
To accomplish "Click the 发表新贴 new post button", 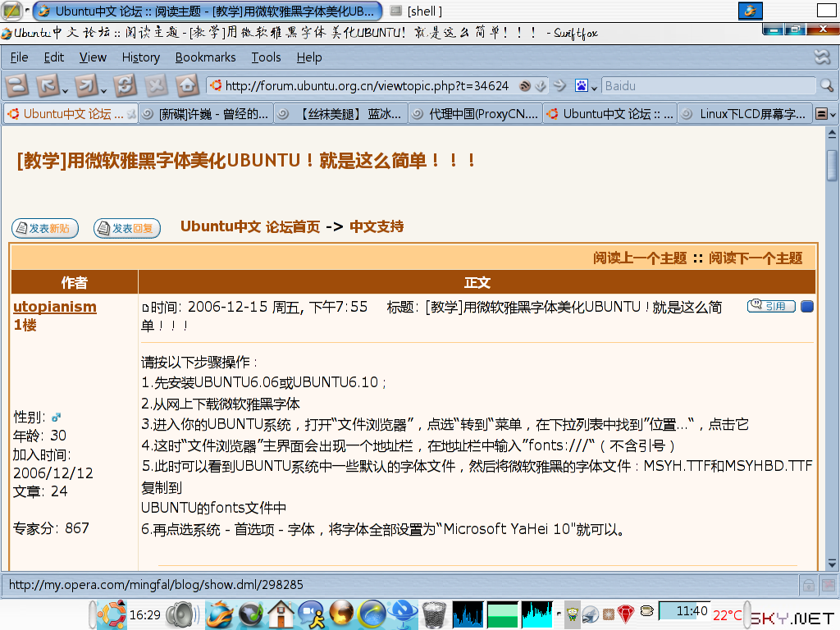I will [x=45, y=228].
